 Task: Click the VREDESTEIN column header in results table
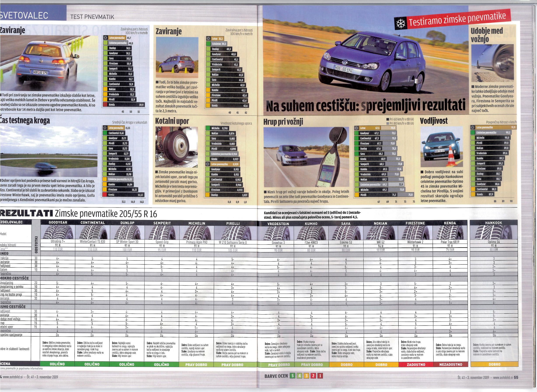coord(278,224)
